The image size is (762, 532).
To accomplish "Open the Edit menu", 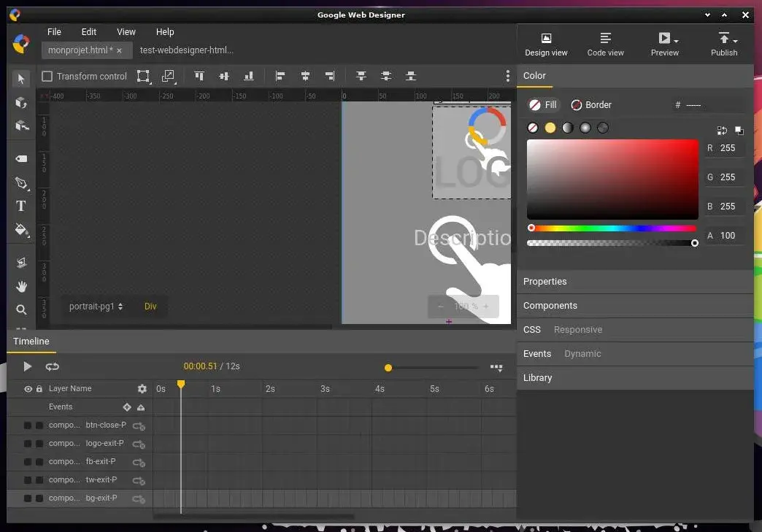I will tap(88, 32).
